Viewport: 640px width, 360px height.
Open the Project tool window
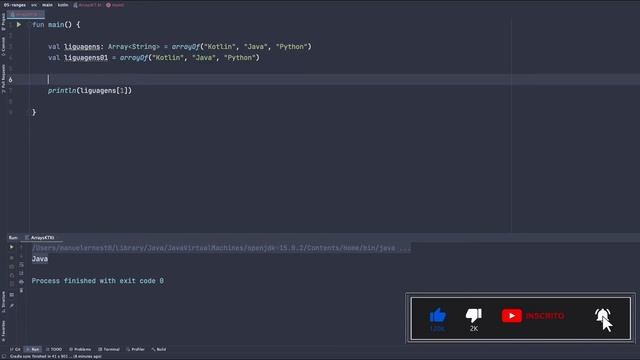coord(4,22)
